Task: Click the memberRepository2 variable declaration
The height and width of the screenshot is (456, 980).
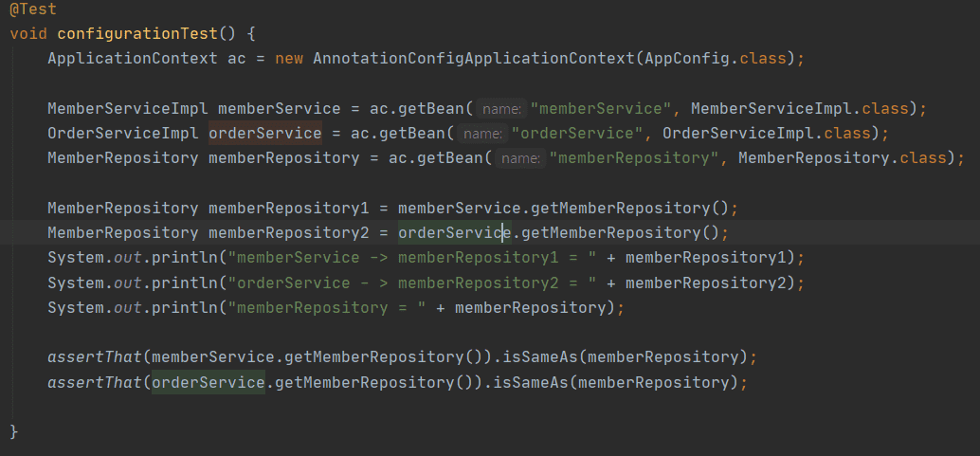Action: tap(289, 233)
